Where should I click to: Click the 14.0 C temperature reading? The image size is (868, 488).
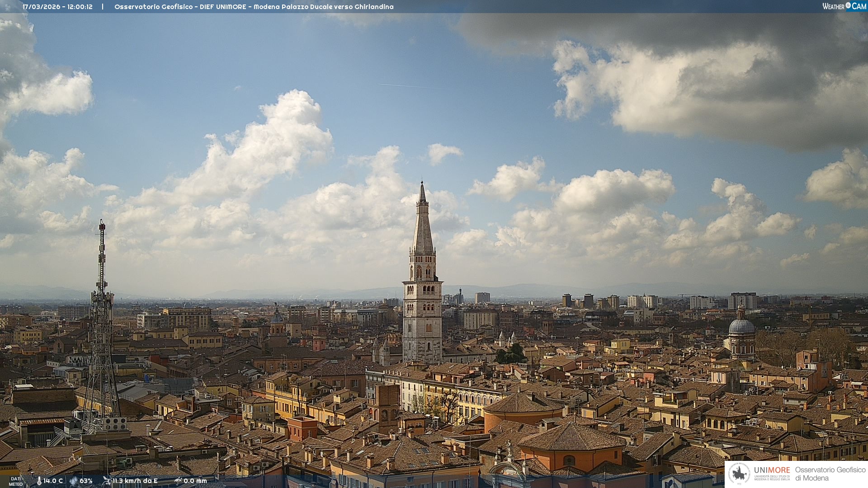pos(53,481)
